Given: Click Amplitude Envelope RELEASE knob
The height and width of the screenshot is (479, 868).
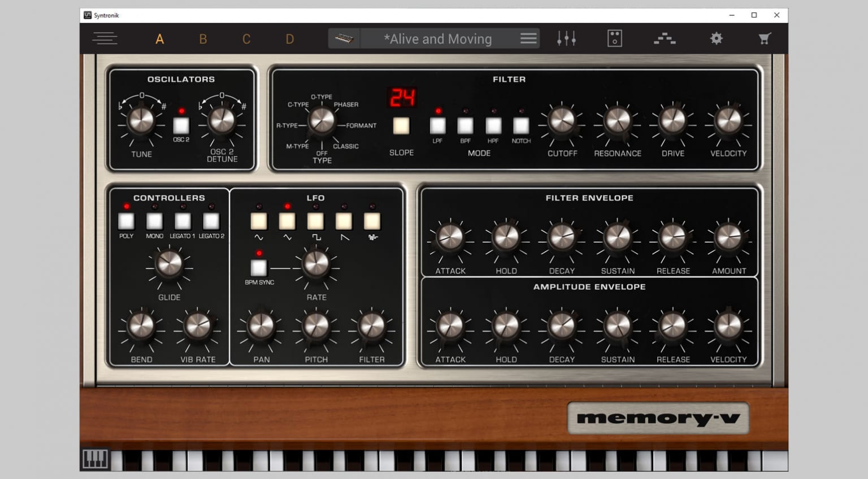Looking at the screenshot, I should point(672,326).
